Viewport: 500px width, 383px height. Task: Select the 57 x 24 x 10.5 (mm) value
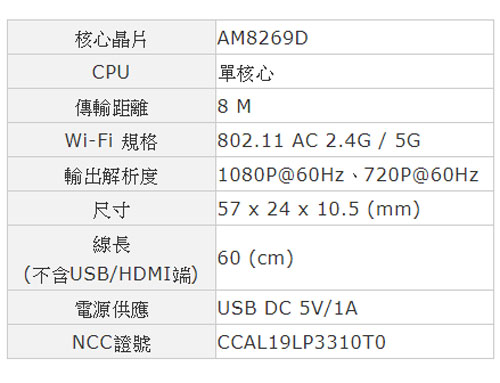(x=319, y=209)
